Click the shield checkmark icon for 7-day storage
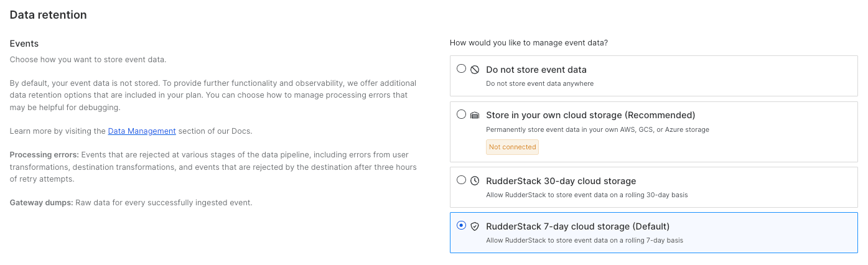Viewport: 868px width, 265px height. point(475,226)
